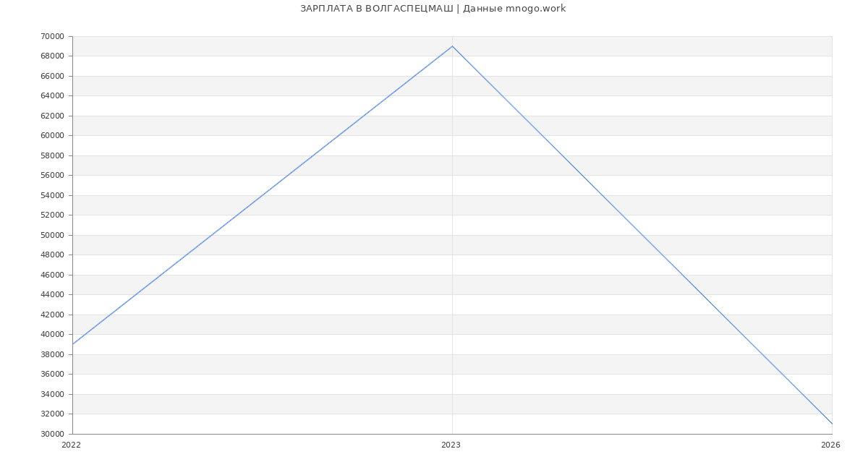Click the chart title text at top
Viewport: 868px width, 470px height.
(x=433, y=9)
